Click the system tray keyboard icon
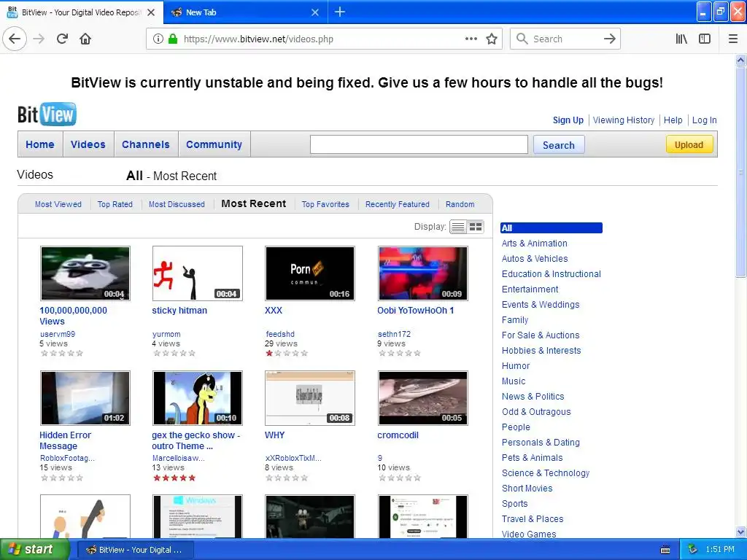The width and height of the screenshot is (747, 560). tap(665, 550)
